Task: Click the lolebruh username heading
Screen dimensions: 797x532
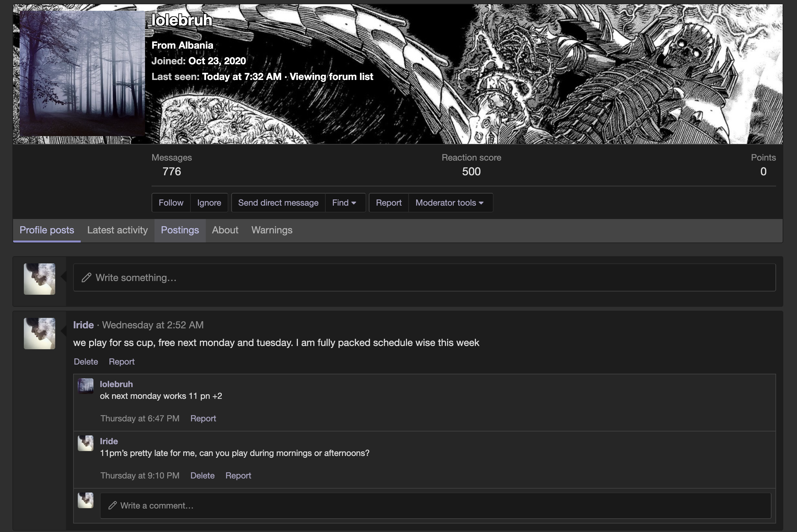Action: click(182, 20)
